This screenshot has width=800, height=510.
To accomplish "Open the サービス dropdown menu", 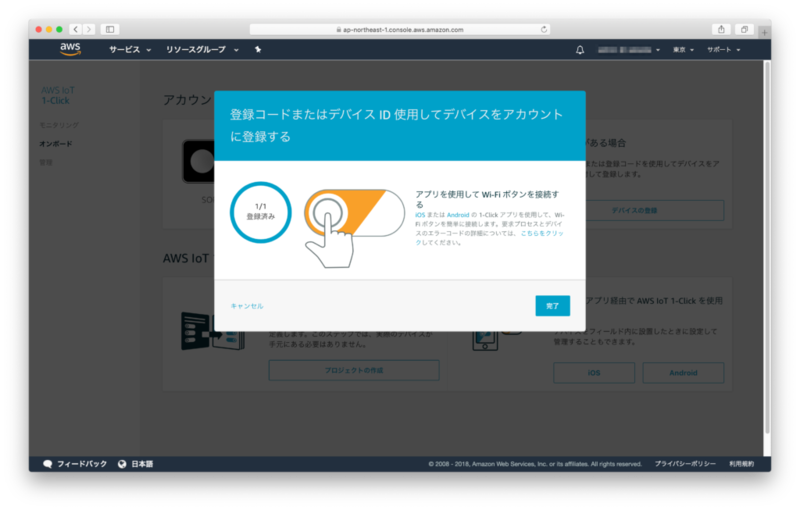I will pos(130,49).
